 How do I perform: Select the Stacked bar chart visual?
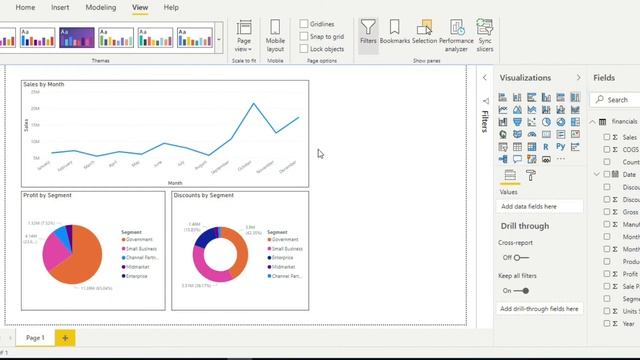[502, 97]
